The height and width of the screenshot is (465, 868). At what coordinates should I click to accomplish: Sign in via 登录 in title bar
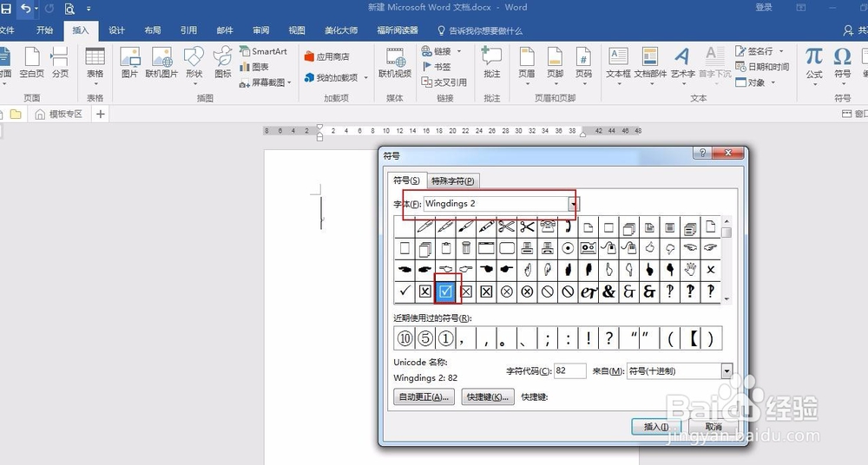(764, 7)
